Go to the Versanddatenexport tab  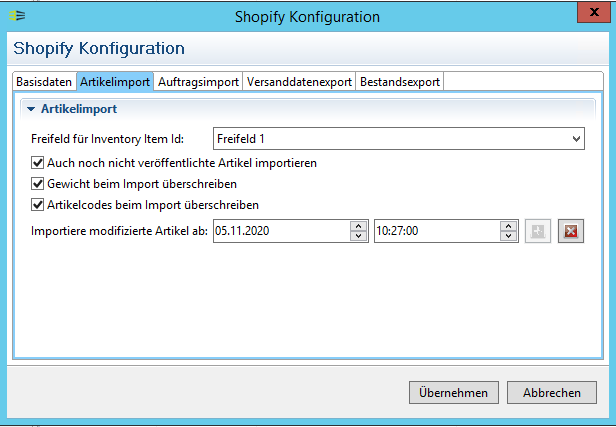[299, 82]
